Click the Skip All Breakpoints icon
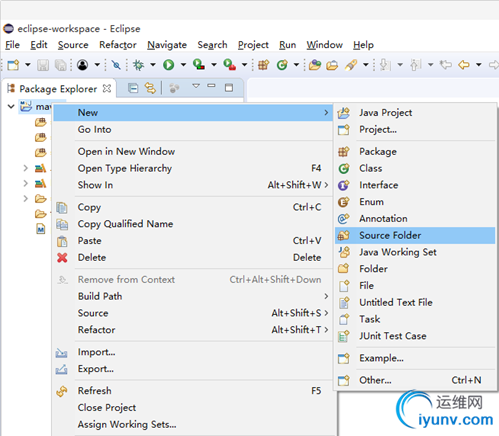 pyautogui.click(x=116, y=65)
